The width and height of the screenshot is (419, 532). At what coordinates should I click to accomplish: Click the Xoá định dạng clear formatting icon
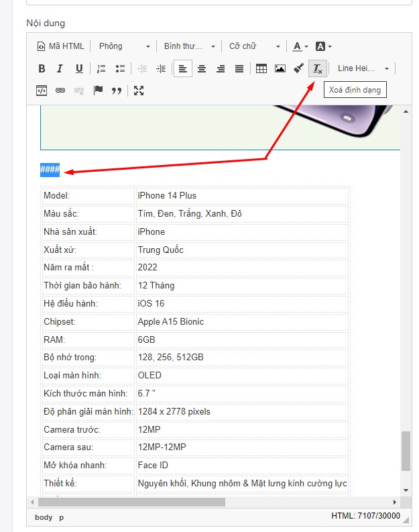tap(318, 68)
